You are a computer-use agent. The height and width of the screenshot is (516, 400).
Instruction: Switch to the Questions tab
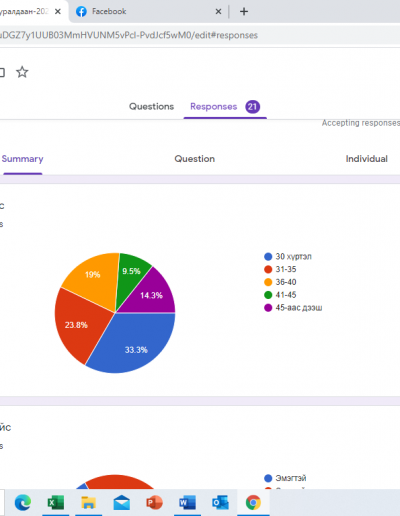pyautogui.click(x=151, y=106)
